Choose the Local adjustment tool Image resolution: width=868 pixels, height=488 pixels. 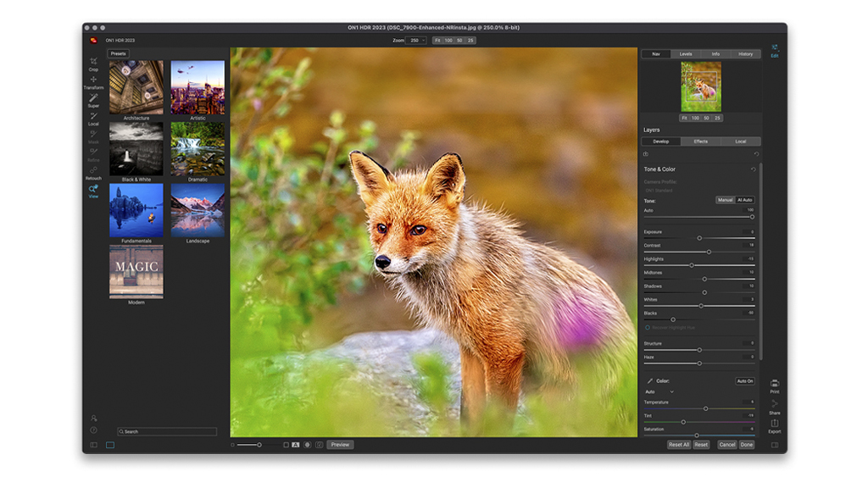tap(93, 117)
